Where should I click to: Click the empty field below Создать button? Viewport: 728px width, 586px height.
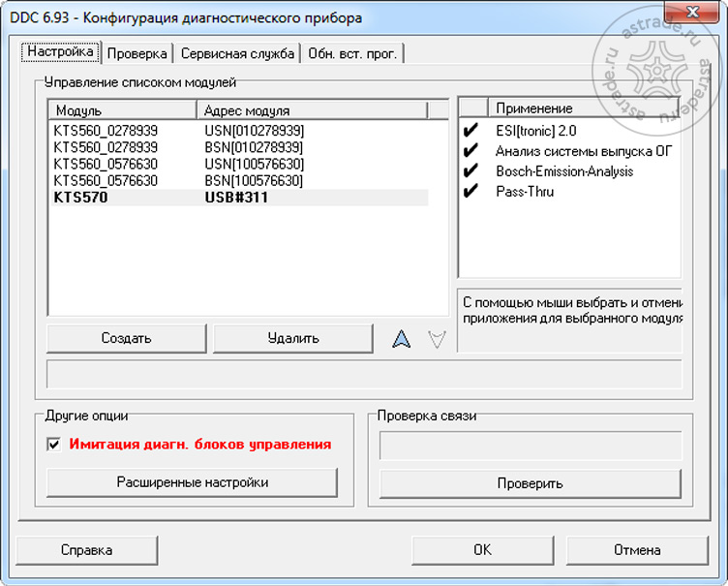pyautogui.click(x=364, y=374)
